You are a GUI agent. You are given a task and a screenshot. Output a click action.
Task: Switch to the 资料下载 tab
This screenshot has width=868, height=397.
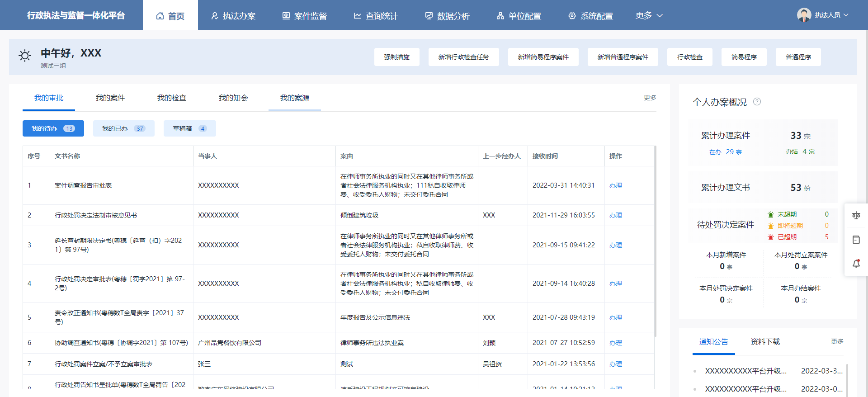(x=765, y=341)
